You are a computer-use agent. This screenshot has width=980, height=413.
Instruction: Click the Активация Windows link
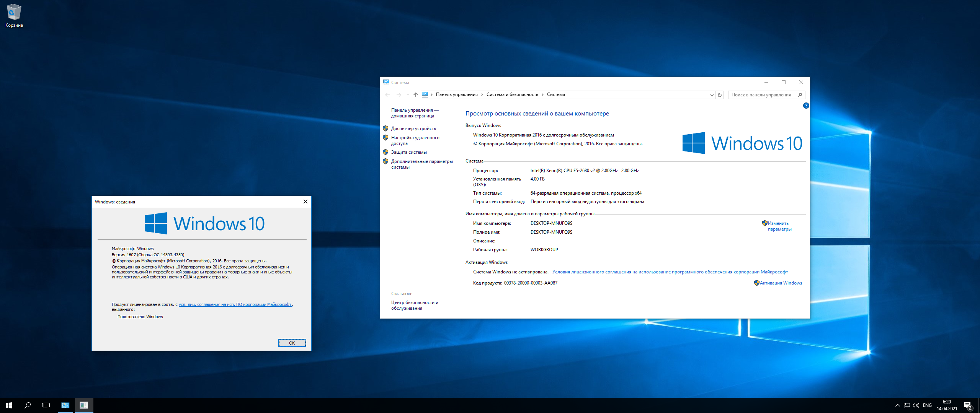click(781, 283)
